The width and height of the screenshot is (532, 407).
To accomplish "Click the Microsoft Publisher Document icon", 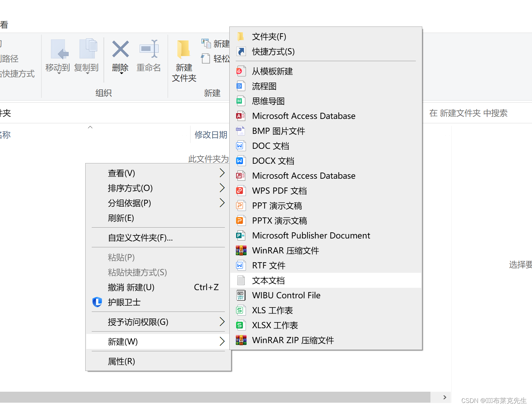I will (x=241, y=235).
